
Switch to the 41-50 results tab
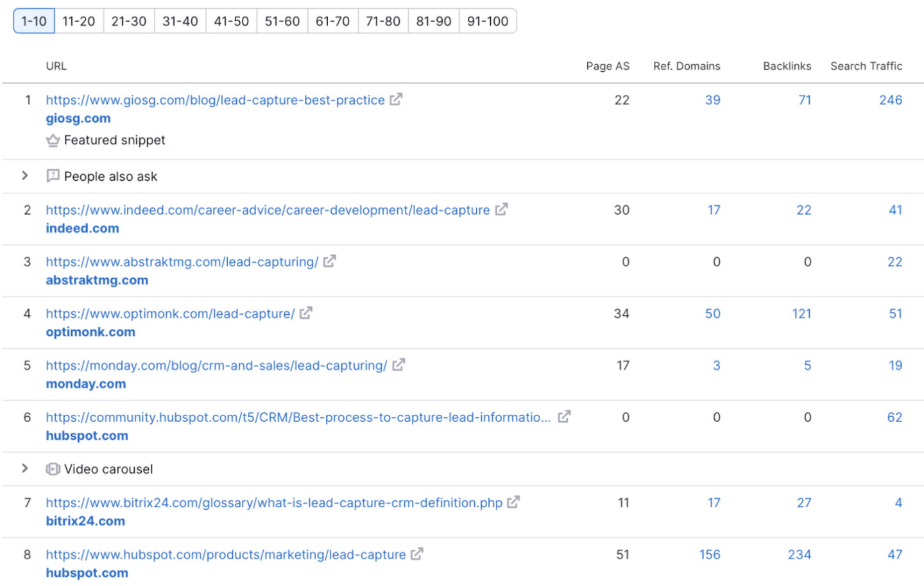point(232,21)
